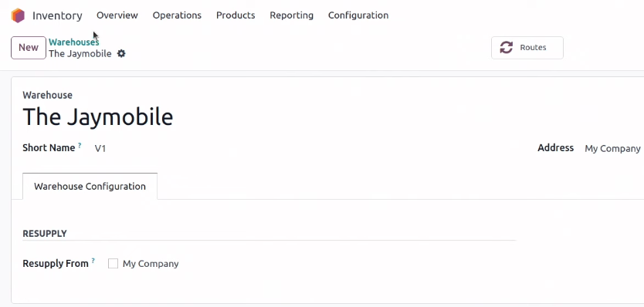Open the Reporting menu
644x307 pixels.
[x=292, y=15]
